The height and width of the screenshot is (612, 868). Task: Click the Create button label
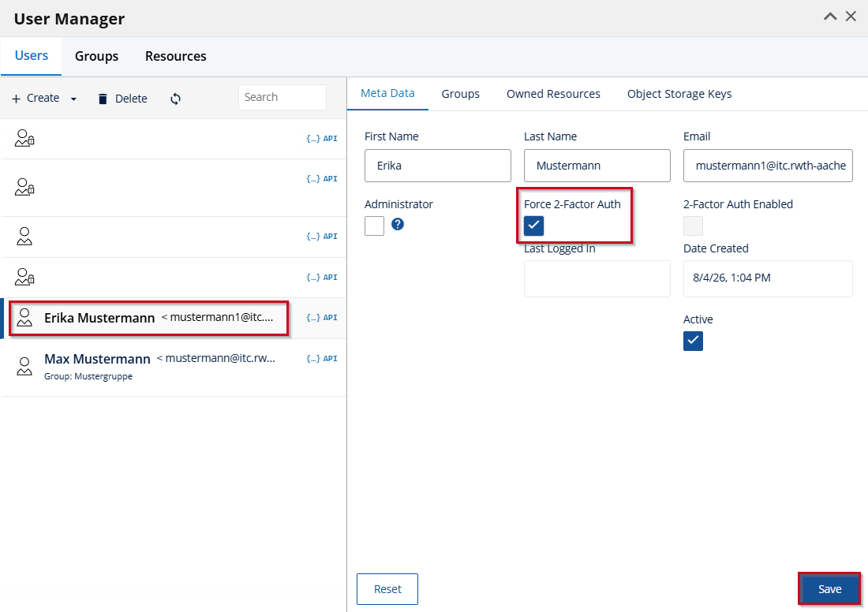(x=43, y=98)
